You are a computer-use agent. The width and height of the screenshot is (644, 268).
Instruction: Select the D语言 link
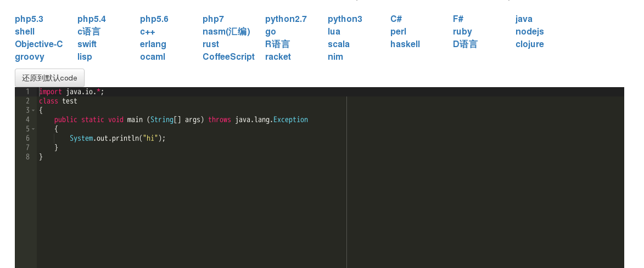[x=465, y=44]
